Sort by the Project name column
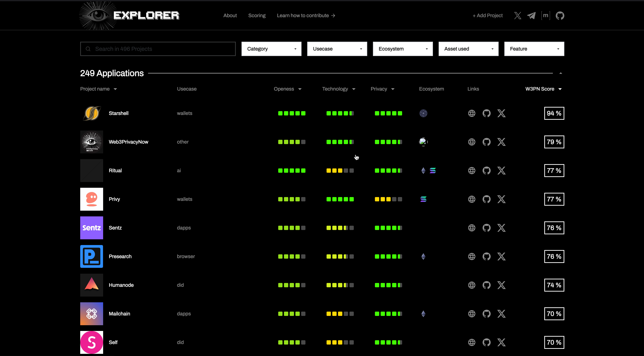 (98, 89)
